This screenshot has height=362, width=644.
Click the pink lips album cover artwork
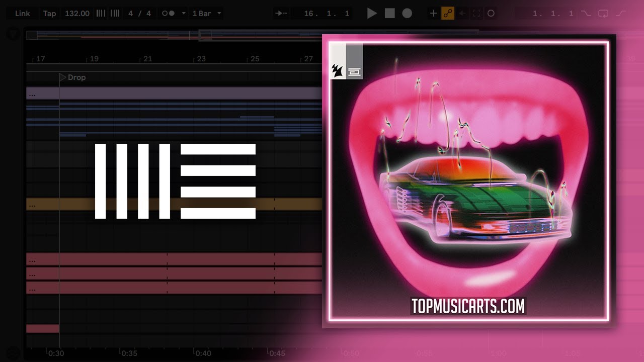pos(469,181)
